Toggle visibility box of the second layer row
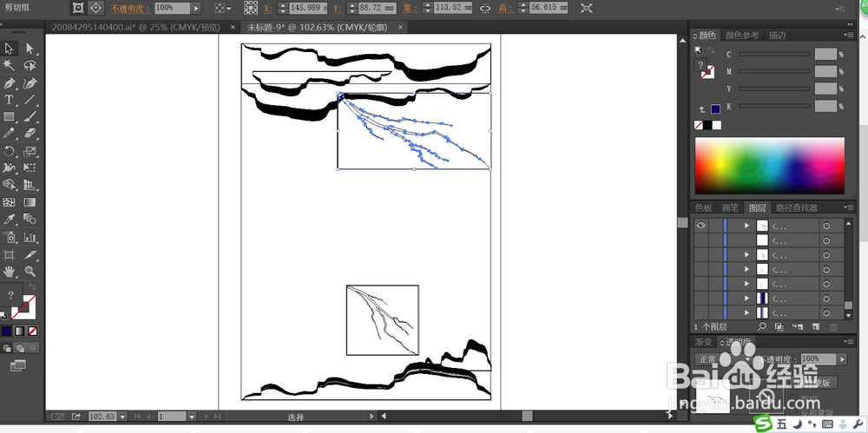 coord(701,239)
